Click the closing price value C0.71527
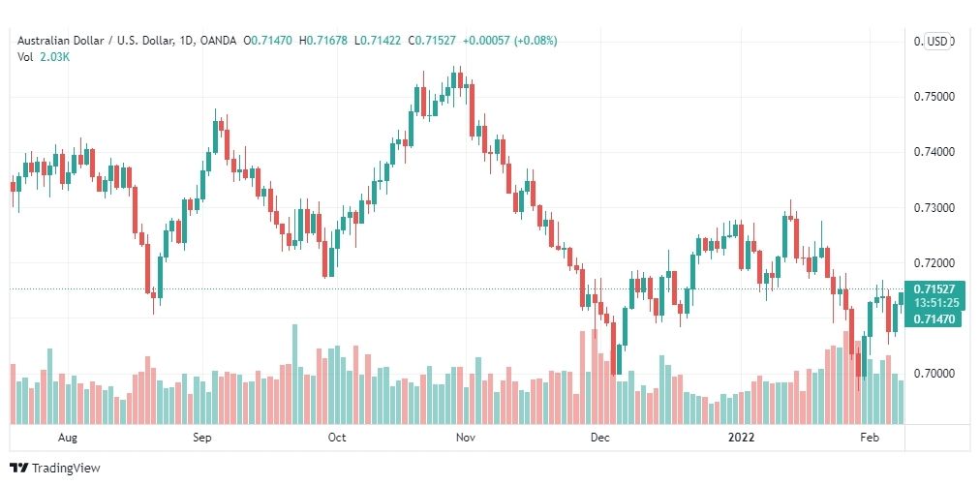This screenshot has height=485, width=980. coord(433,41)
